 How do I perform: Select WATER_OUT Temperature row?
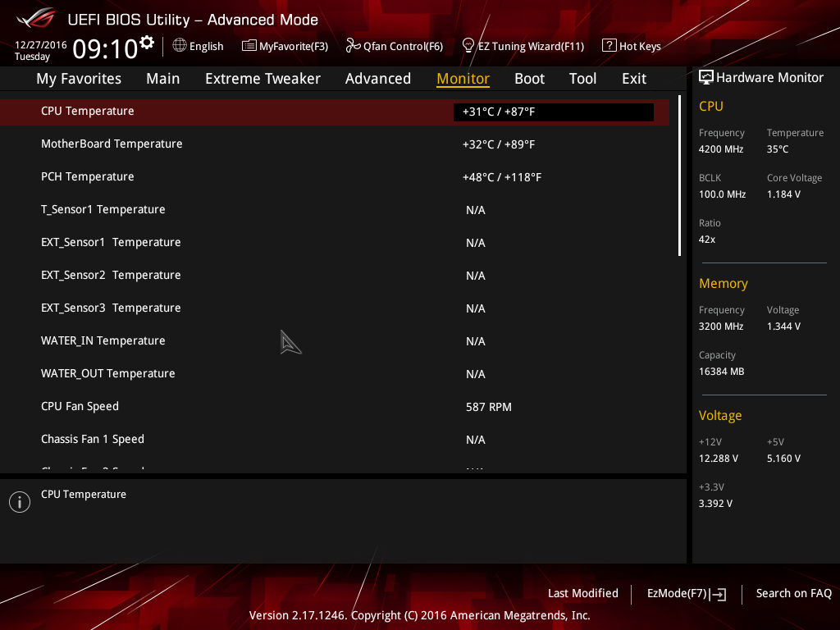(x=335, y=374)
